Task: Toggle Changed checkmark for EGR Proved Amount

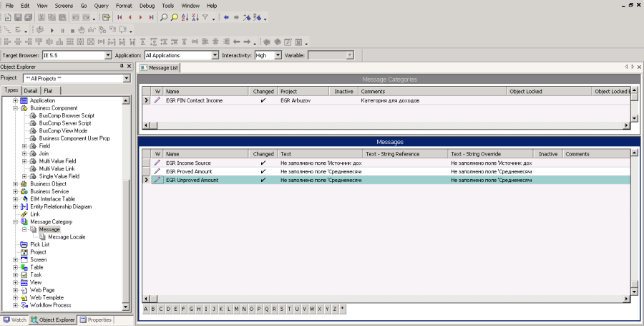Action: (263, 171)
